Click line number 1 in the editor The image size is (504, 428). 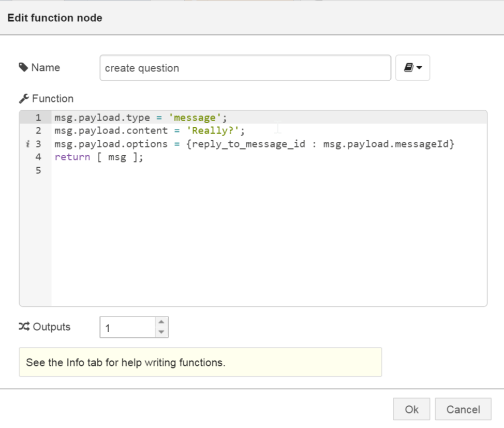click(x=38, y=117)
